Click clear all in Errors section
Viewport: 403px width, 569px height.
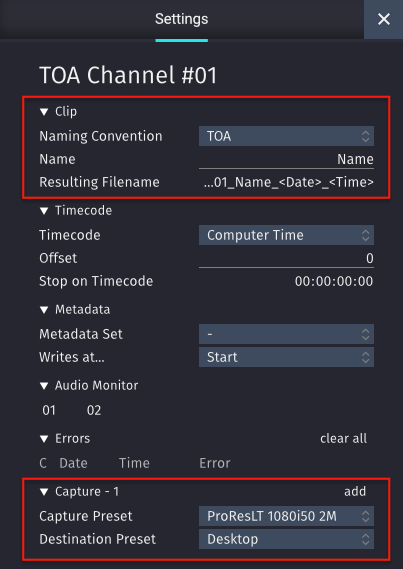click(343, 439)
